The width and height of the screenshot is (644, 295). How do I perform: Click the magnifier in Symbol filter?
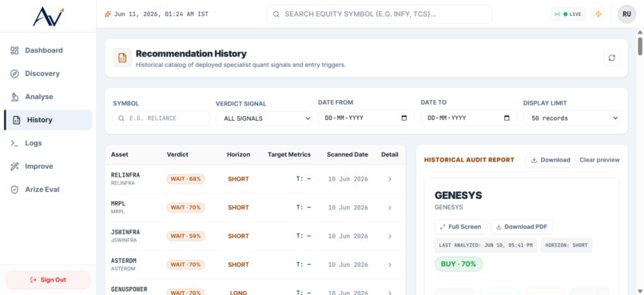tap(121, 118)
